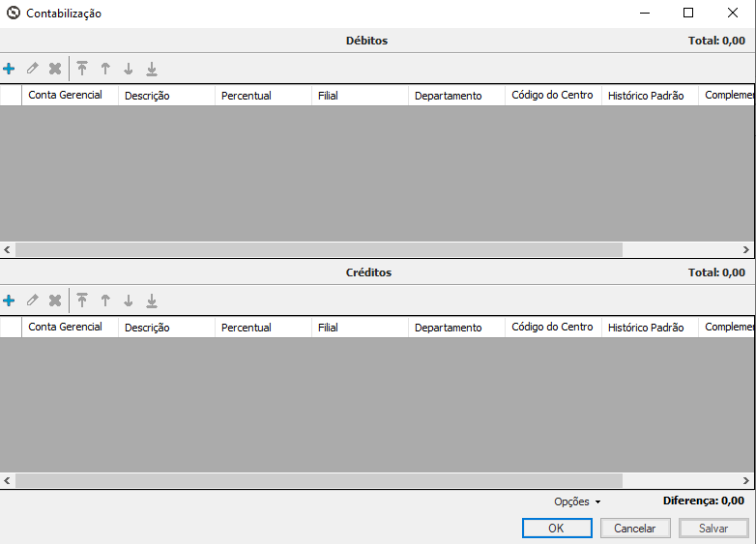Move row down in Créditos toolbar
Image resolution: width=756 pixels, height=544 pixels.
[x=129, y=301]
